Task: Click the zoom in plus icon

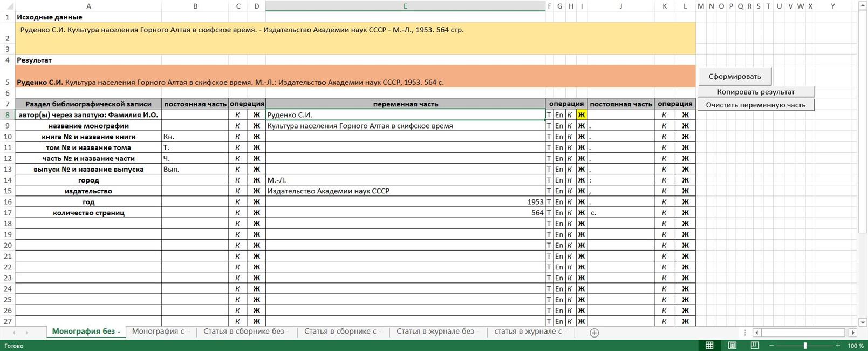Action: 838,346
